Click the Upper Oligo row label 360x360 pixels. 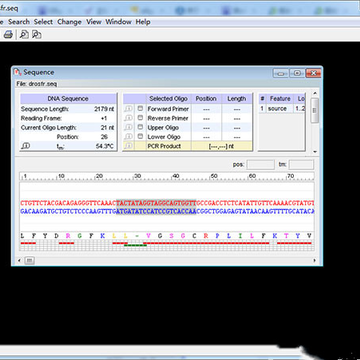(x=163, y=127)
